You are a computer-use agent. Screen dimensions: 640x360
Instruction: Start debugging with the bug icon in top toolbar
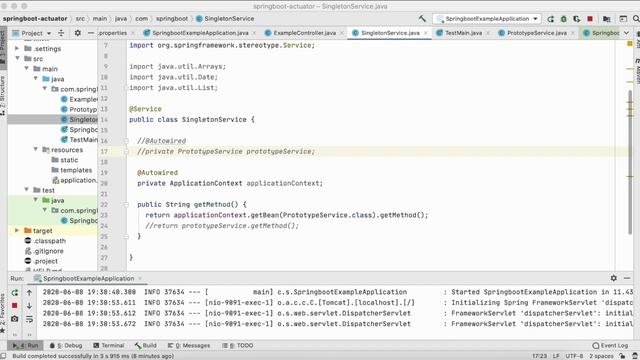point(564,19)
